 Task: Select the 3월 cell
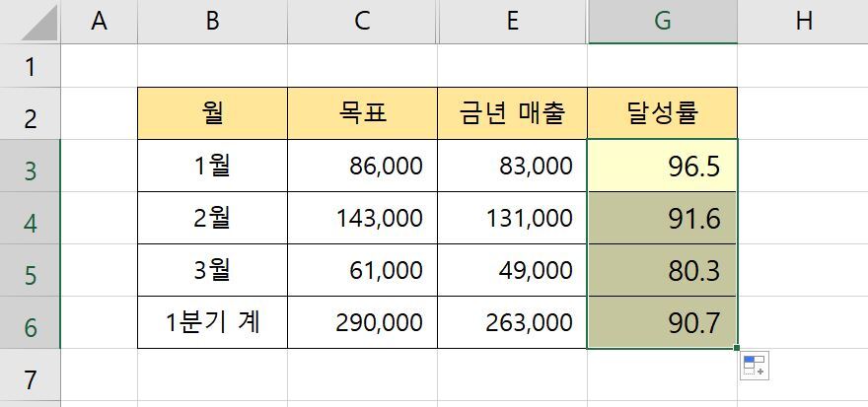213,270
